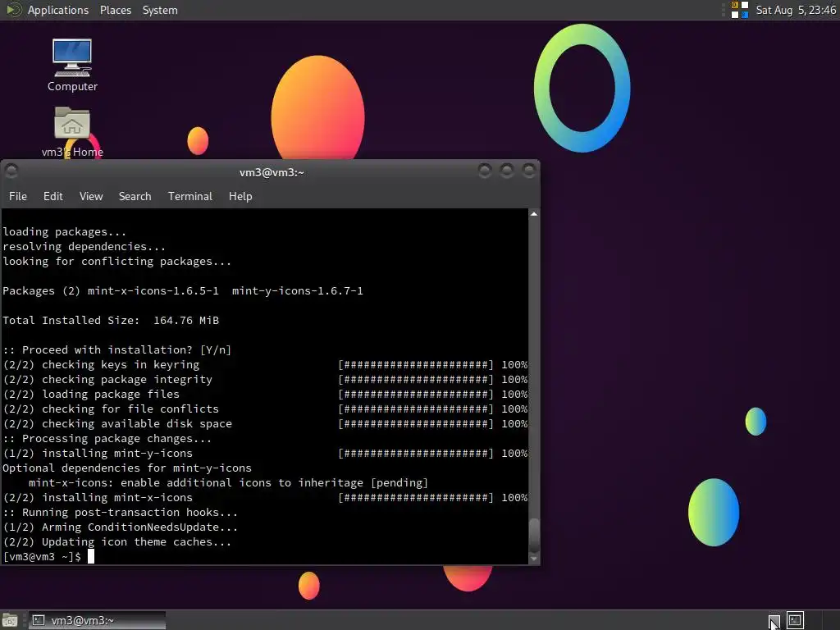The image size is (840, 630).
Task: Open the terminal File menu
Action: point(18,196)
